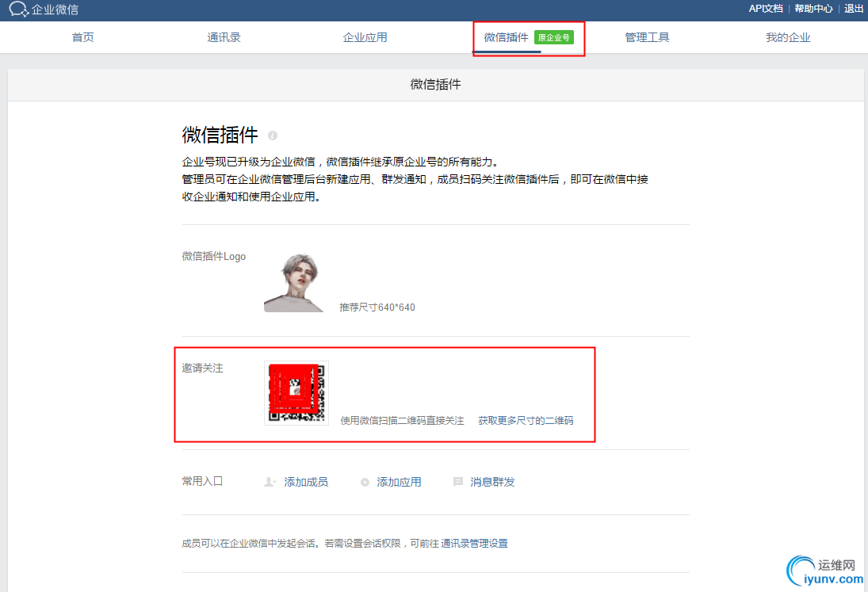Click the plugin logo avatar image
Viewport: 868px width, 592px height.
coord(294,283)
